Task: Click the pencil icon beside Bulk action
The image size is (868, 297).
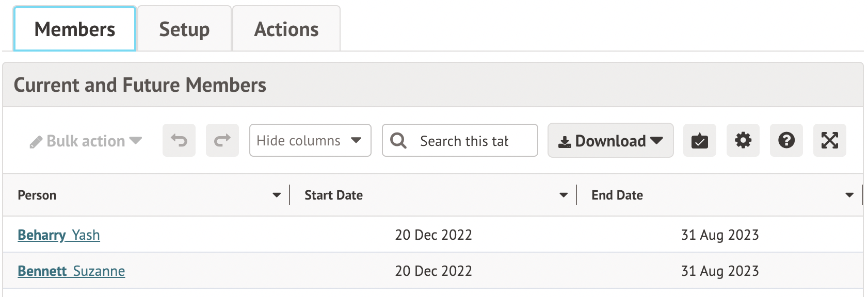Action: click(x=36, y=142)
